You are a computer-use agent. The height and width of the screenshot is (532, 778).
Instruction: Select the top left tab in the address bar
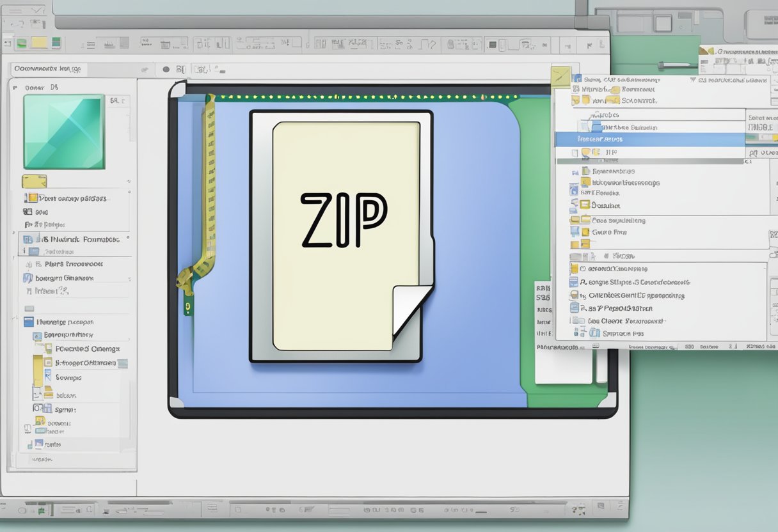pos(49,68)
